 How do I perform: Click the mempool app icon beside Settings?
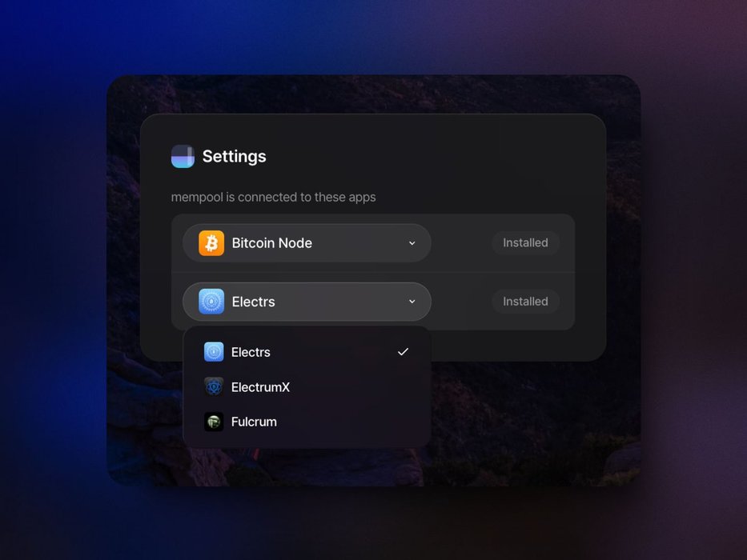click(x=183, y=157)
